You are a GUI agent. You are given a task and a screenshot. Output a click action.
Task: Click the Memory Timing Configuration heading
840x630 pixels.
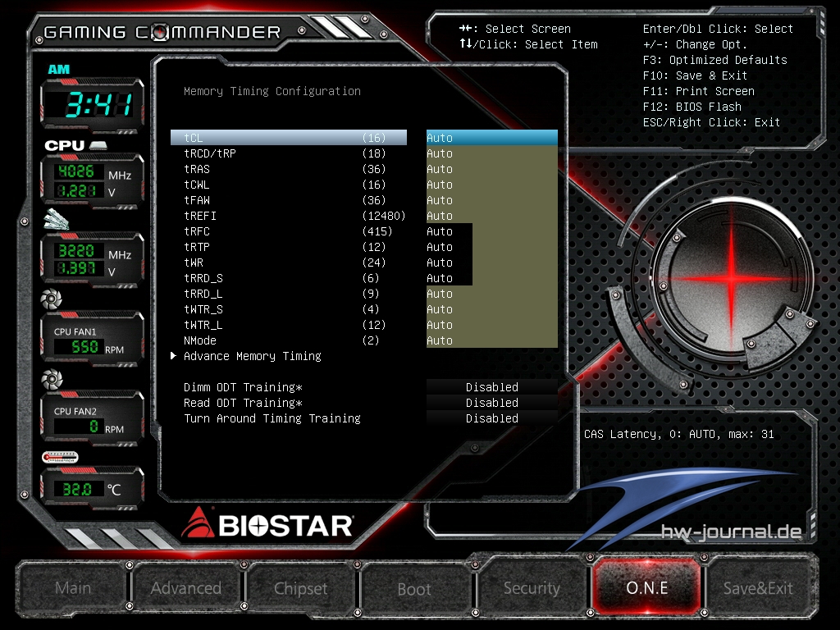[x=272, y=91]
